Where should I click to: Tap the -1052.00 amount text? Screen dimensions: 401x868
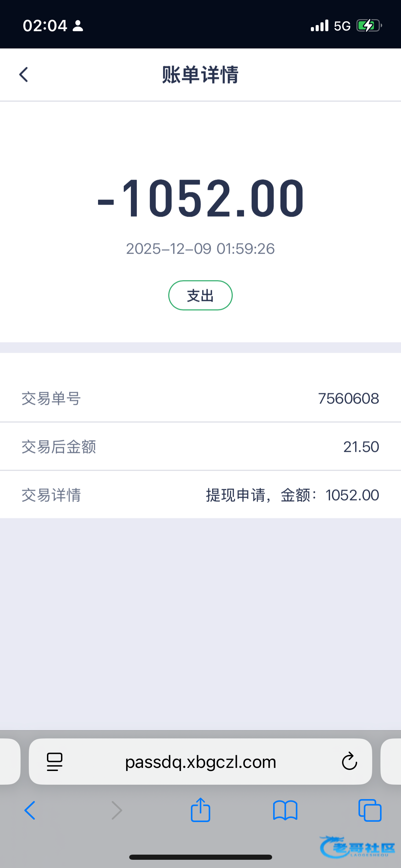(200, 199)
